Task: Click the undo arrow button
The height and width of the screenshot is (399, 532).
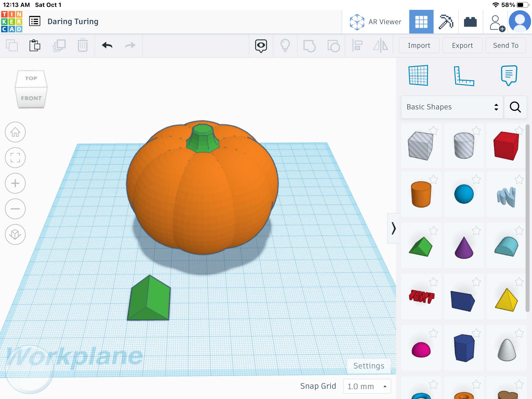Action: click(x=107, y=45)
